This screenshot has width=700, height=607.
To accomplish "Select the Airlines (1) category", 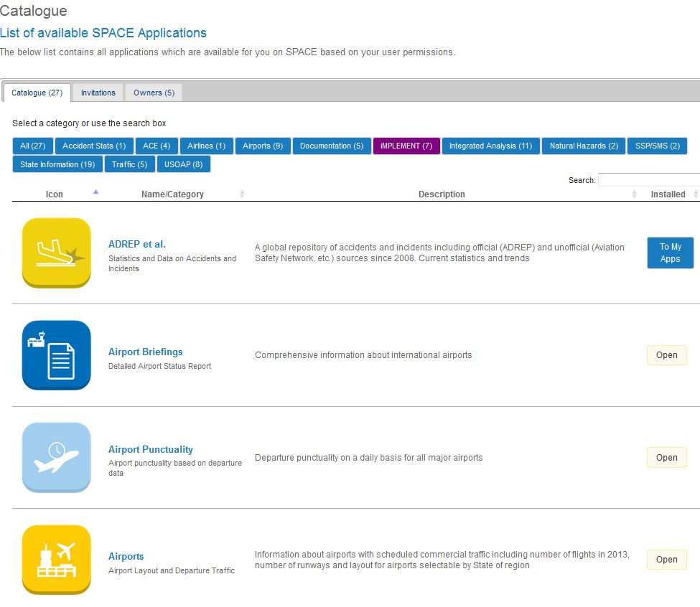I will pos(207,146).
